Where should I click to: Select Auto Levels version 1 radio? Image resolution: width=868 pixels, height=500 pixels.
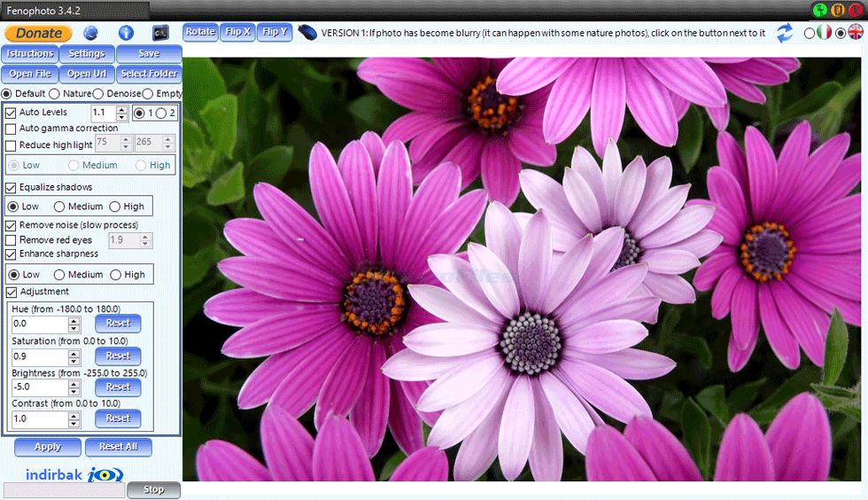pyautogui.click(x=139, y=113)
